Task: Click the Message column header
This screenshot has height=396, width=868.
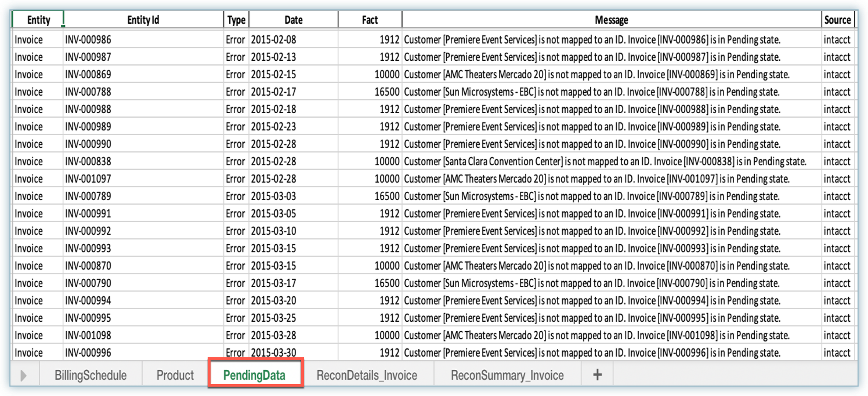Action: pos(611,20)
